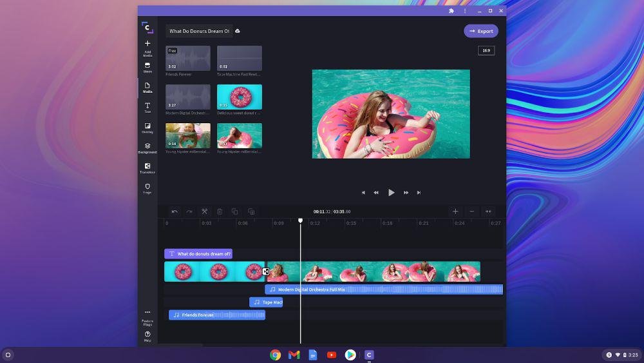Image resolution: width=644 pixels, height=363 pixels.
Task: Open the three-dot window menu
Action: click(465, 11)
